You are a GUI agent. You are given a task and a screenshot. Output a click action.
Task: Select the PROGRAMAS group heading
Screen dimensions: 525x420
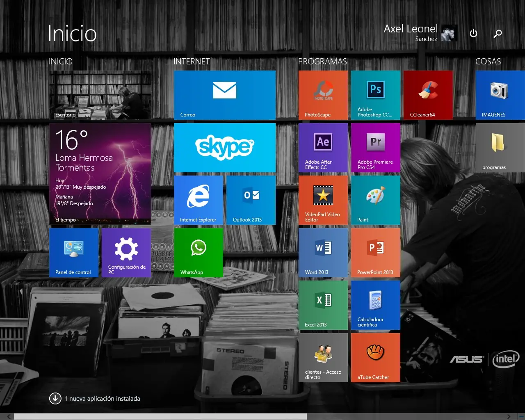coord(322,62)
